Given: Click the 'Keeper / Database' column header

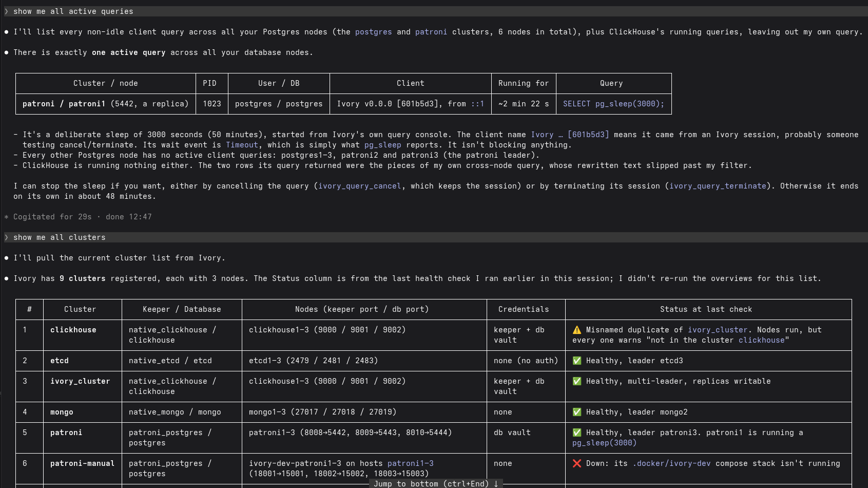Looking at the screenshot, I should [182, 309].
